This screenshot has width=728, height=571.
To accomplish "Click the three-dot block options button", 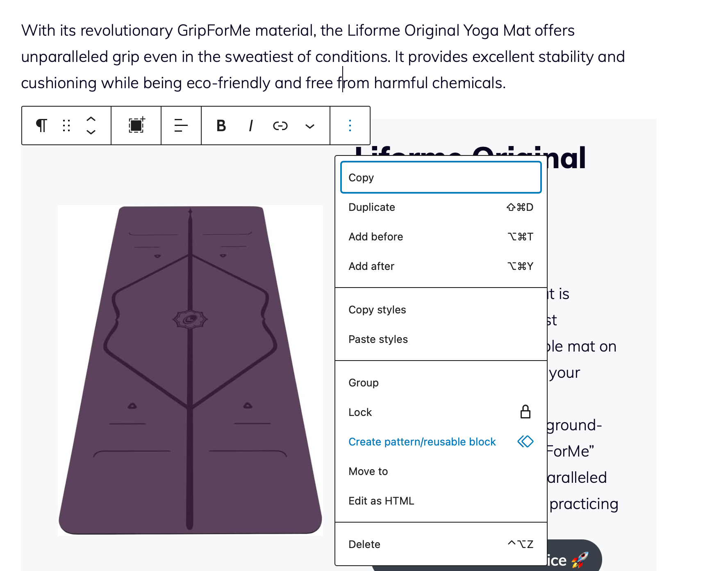I will coord(350,126).
